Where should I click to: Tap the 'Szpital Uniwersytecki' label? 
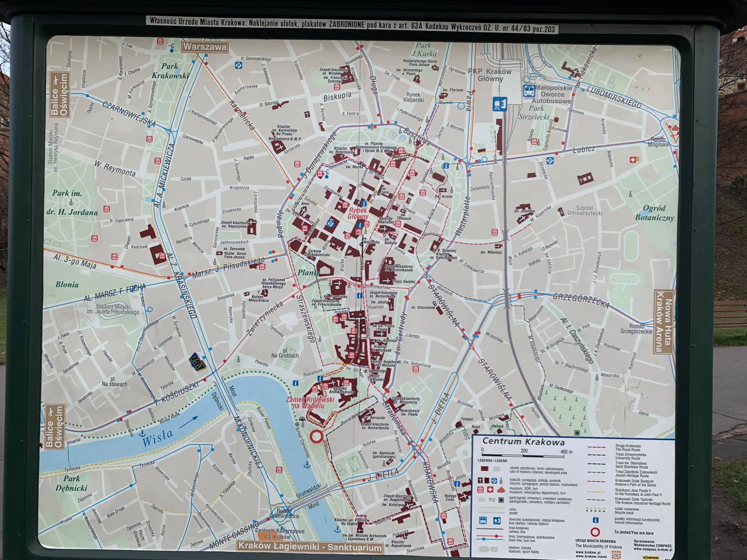pos(585,211)
